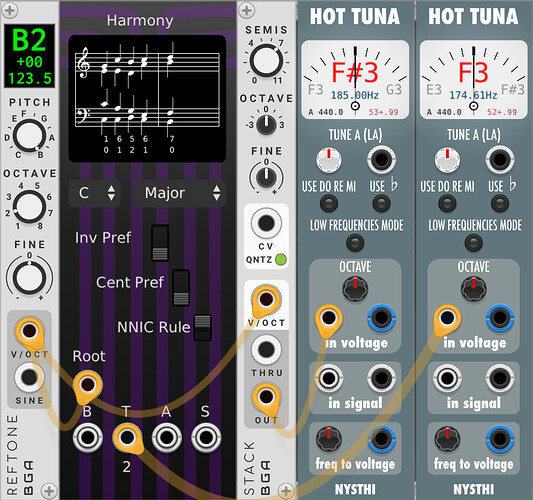Click the F3 Hot Tuna freq to voltage blue jack

(500, 439)
